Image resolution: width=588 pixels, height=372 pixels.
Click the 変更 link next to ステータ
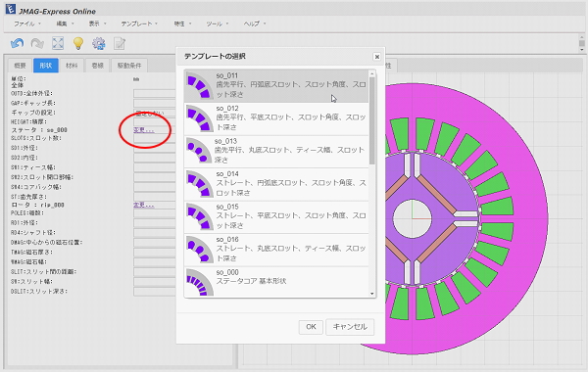pos(144,130)
